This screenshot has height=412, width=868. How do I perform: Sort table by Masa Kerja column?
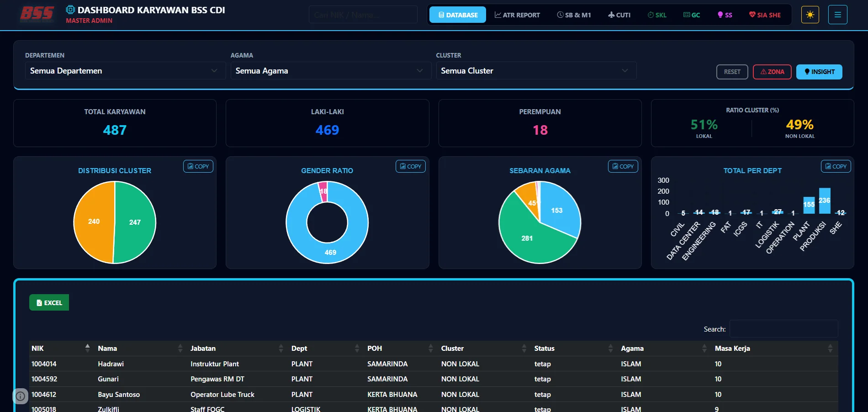(x=775, y=348)
